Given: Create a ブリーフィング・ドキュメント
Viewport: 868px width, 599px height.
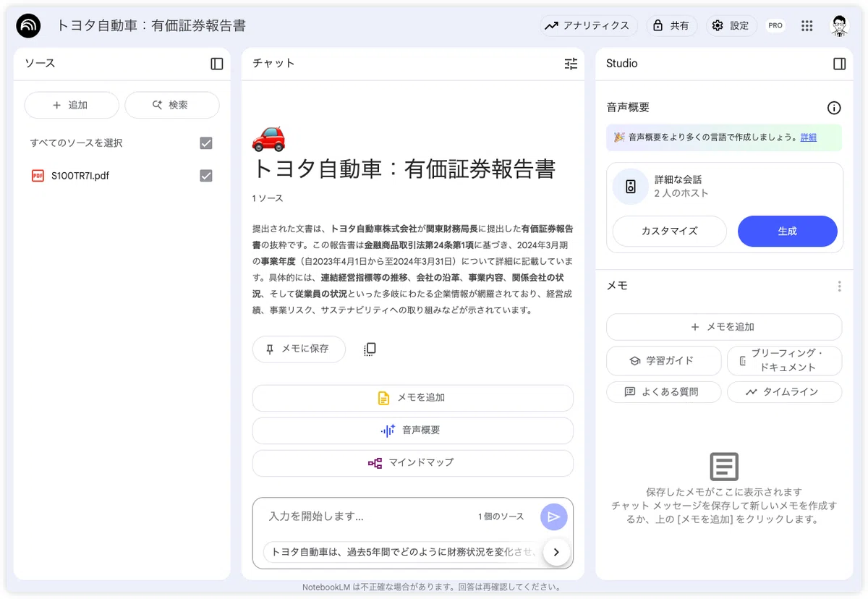Looking at the screenshot, I should 784,360.
